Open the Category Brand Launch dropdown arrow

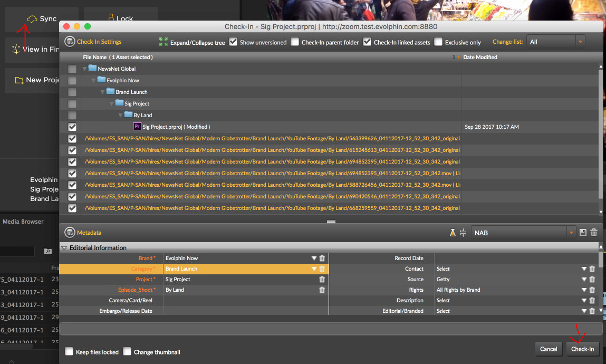click(x=314, y=269)
